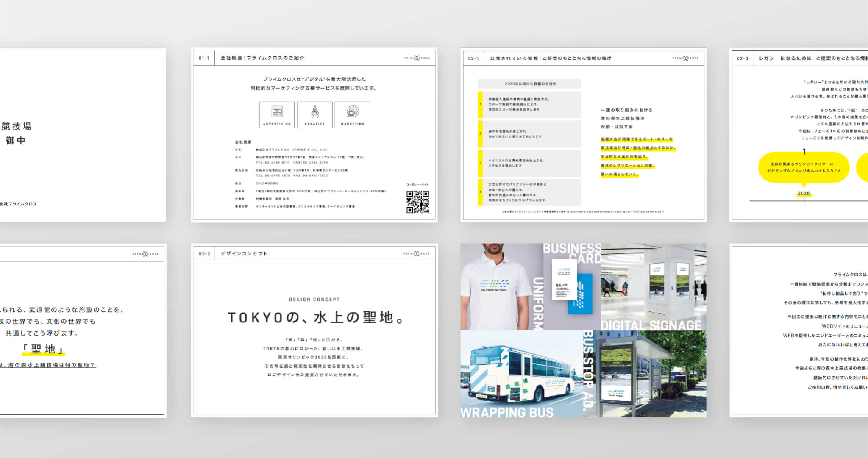Click the highlighted「聖地」text
This screenshot has height=458, width=868.
43,349
